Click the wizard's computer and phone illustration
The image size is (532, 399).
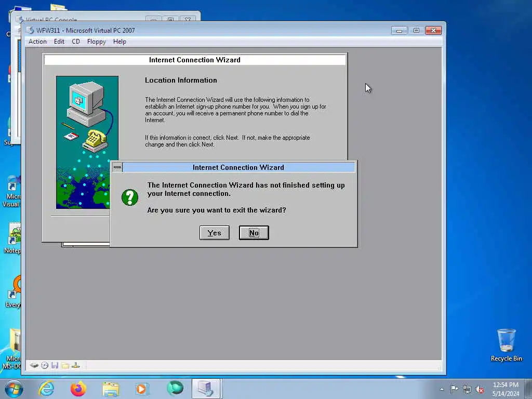87,142
